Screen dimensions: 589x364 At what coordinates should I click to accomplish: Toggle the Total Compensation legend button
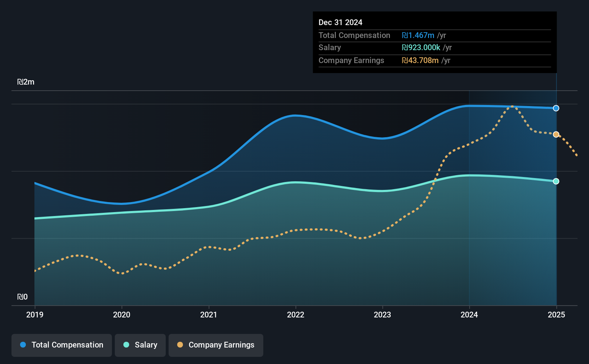(x=62, y=345)
